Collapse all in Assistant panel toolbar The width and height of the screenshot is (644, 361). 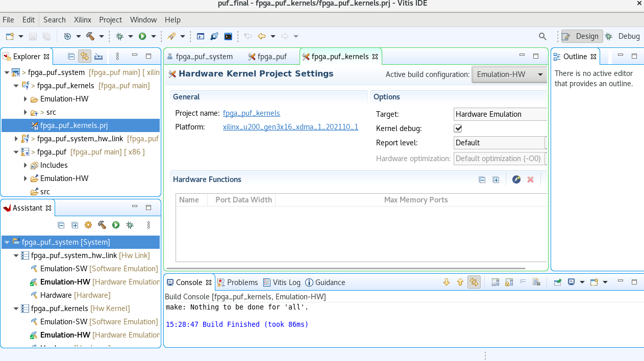(61, 225)
